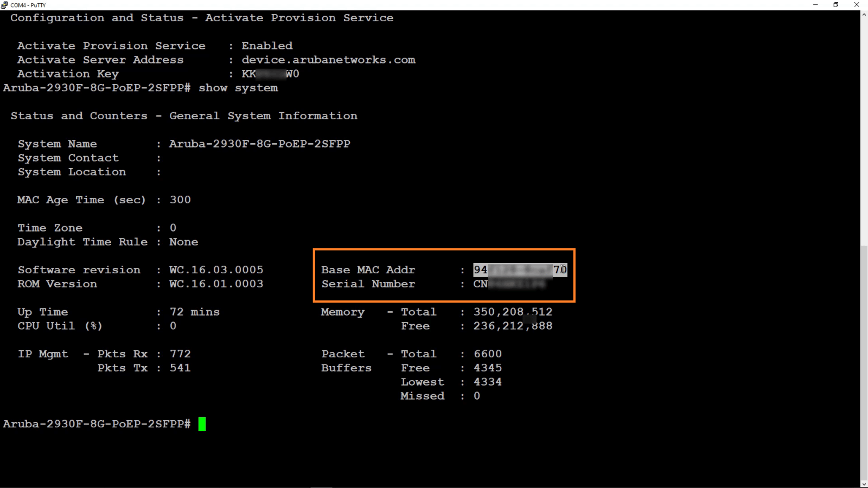Click the green terminal cursor block
Image resolution: width=868 pixels, height=488 pixels.
(202, 424)
